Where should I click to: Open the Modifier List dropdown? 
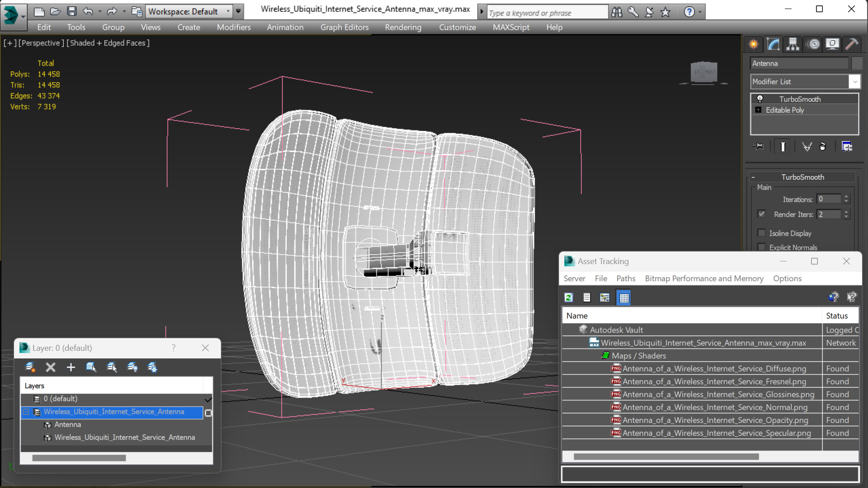point(854,82)
